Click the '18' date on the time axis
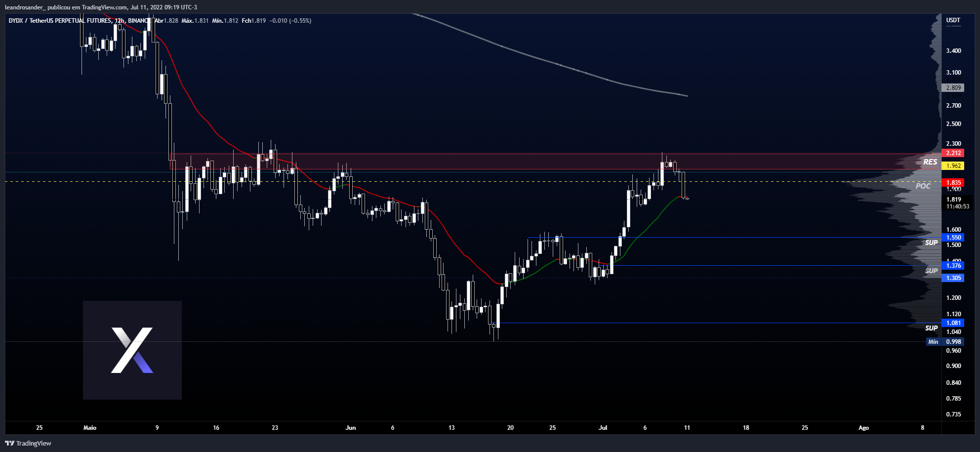The height and width of the screenshot is (452, 980). (x=746, y=428)
